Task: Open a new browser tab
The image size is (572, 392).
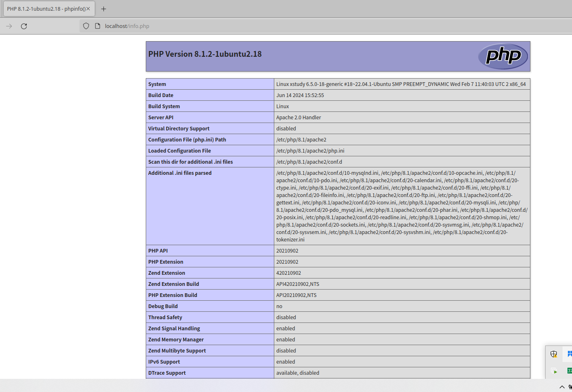Action: (x=103, y=9)
